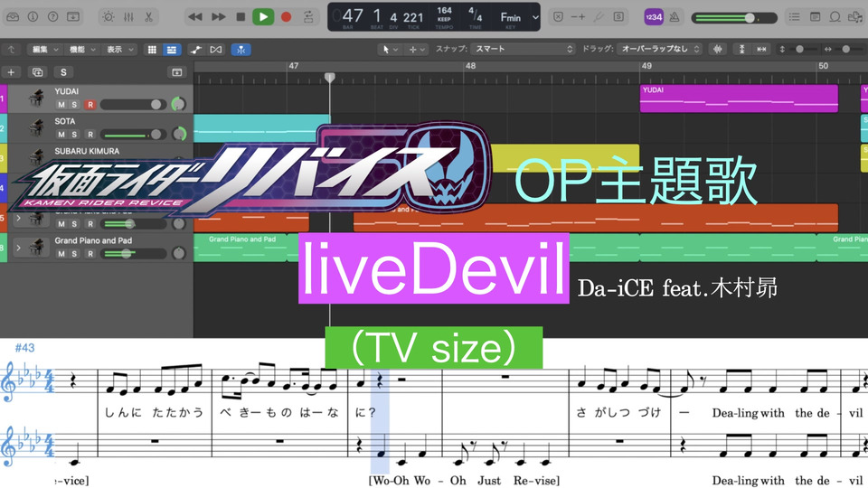The height and width of the screenshot is (488, 868).
Task: Click the hierarchy up-arrow button
Action: [11, 49]
